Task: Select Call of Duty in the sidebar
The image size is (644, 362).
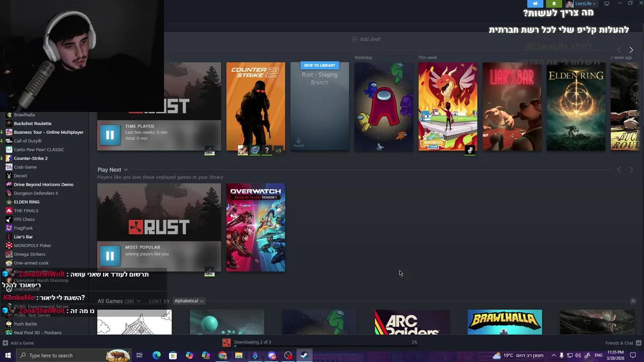Action: click(28, 141)
